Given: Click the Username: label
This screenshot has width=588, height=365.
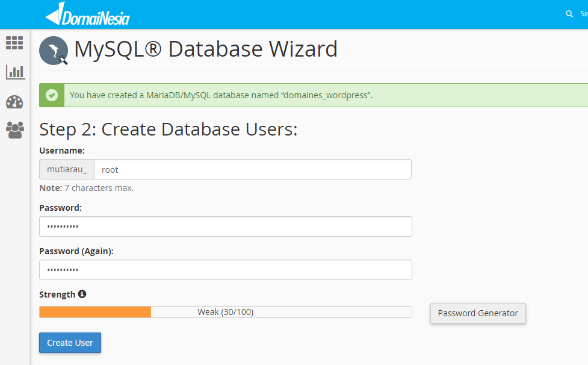Looking at the screenshot, I should pyautogui.click(x=62, y=151).
